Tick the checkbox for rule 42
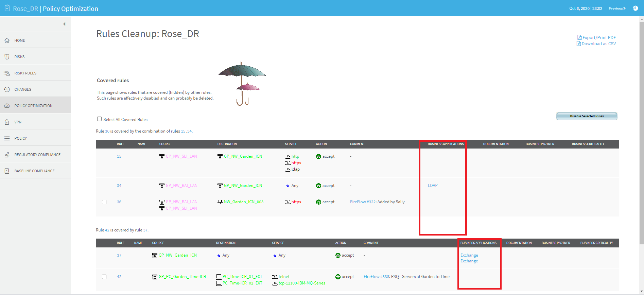The image size is (644, 295). coord(104,277)
